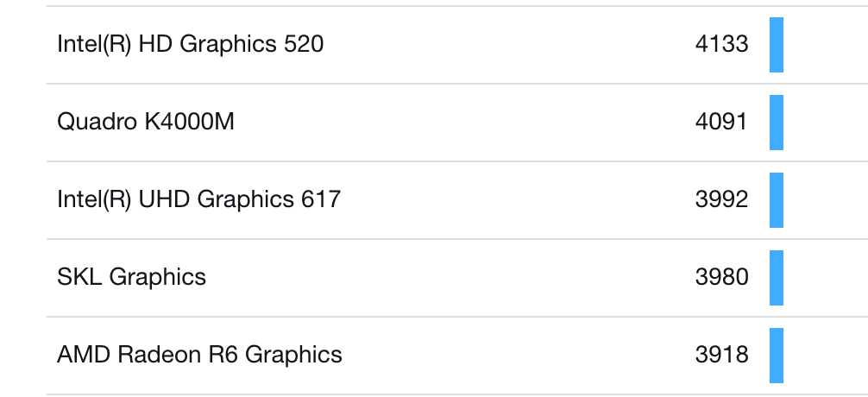Click the Quadro K4000M device name
Viewport: 868px width, 397px height.
click(145, 122)
